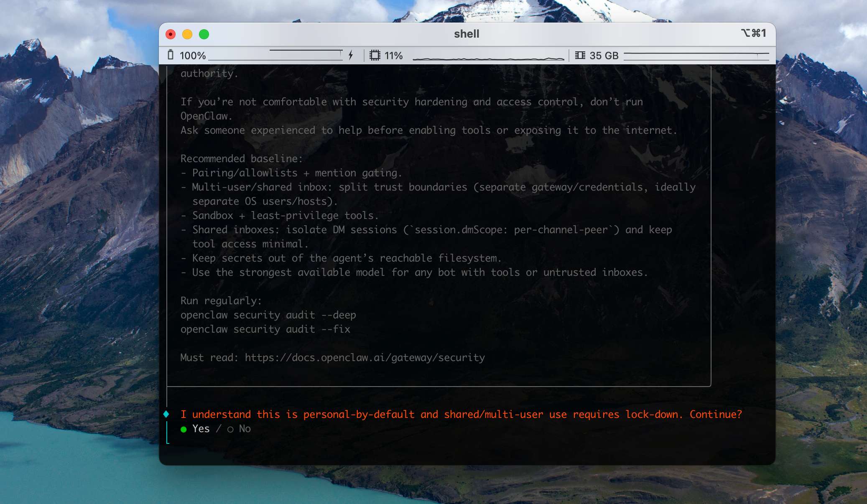Image resolution: width=867 pixels, height=504 pixels.
Task: Click the hollow circle next to No
Action: click(x=231, y=429)
